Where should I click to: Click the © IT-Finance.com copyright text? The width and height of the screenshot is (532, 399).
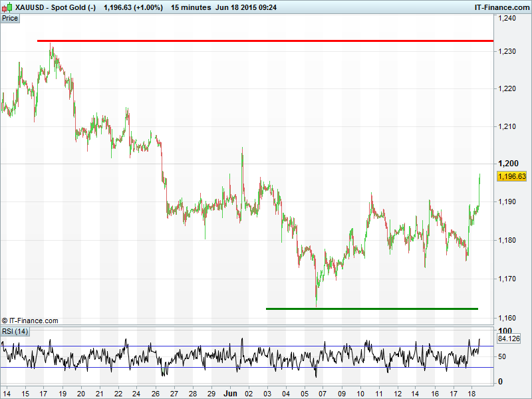point(30,321)
